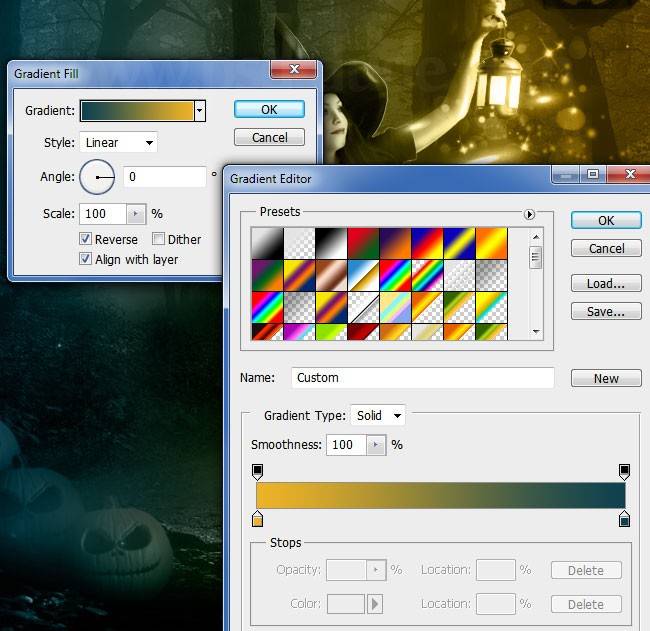
Task: Uncheck the Reverse checkbox
Action: (x=86, y=239)
